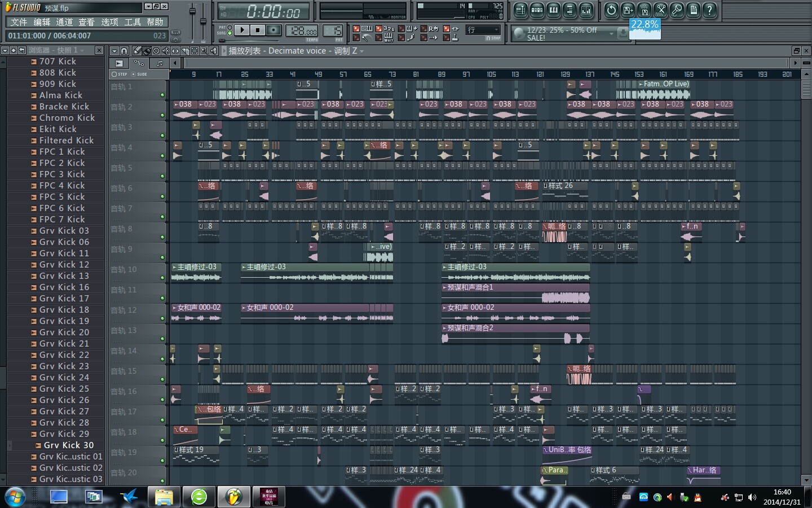Select the pencil draw tool in playlist

pos(137,51)
